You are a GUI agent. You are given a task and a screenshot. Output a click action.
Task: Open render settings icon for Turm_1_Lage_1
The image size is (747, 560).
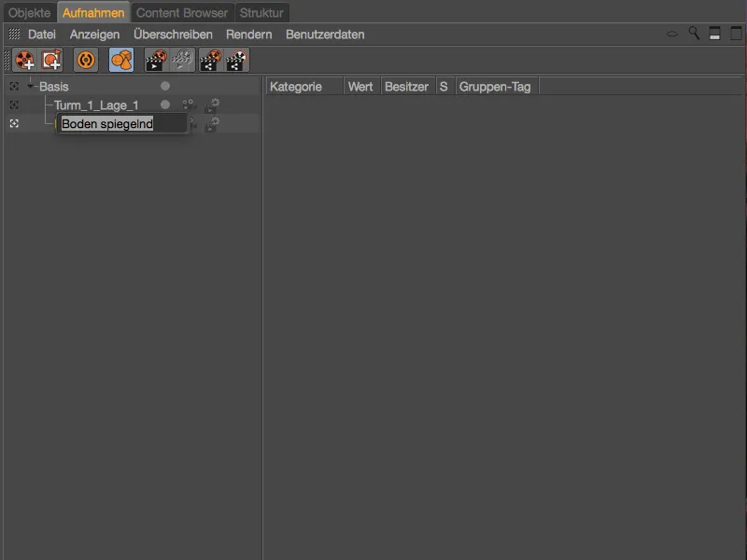pyautogui.click(x=212, y=105)
